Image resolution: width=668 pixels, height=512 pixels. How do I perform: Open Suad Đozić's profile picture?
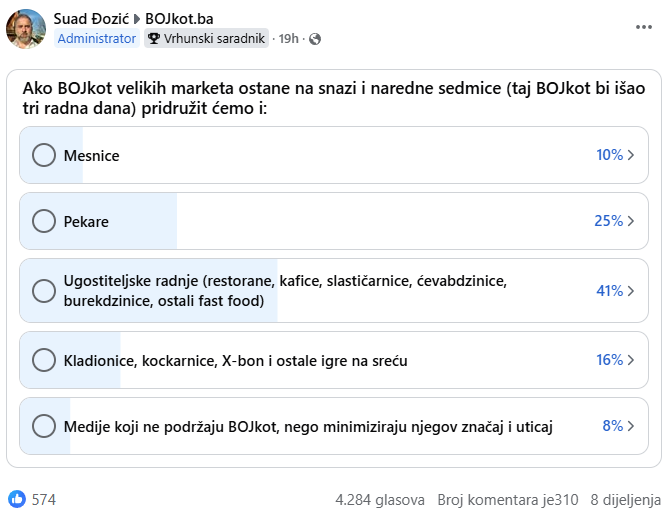(x=26, y=29)
